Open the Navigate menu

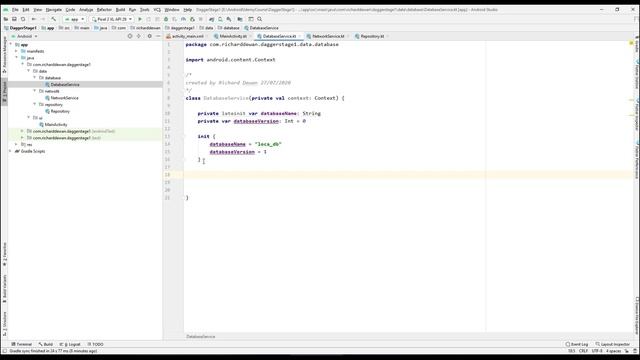pos(53,9)
